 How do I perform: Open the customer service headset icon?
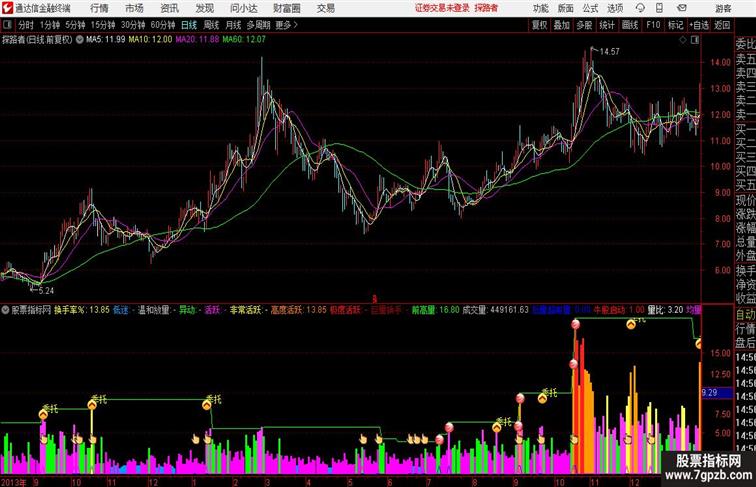pyautogui.click(x=640, y=8)
